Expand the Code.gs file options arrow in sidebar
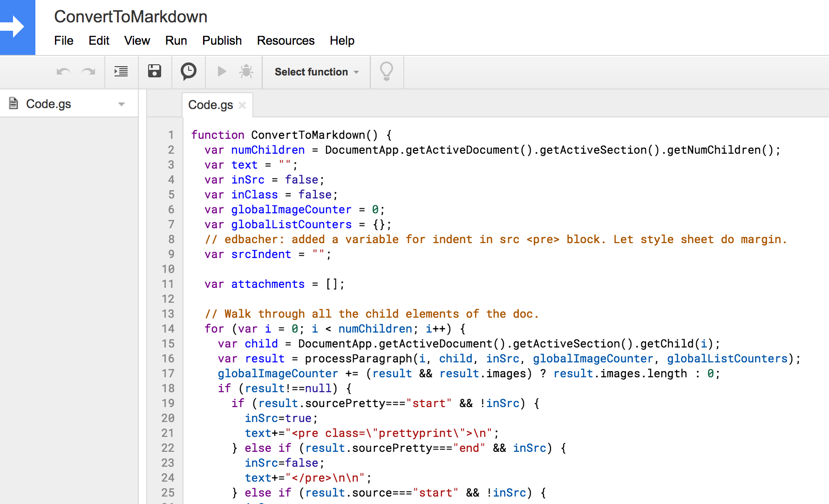829x504 pixels. point(122,104)
